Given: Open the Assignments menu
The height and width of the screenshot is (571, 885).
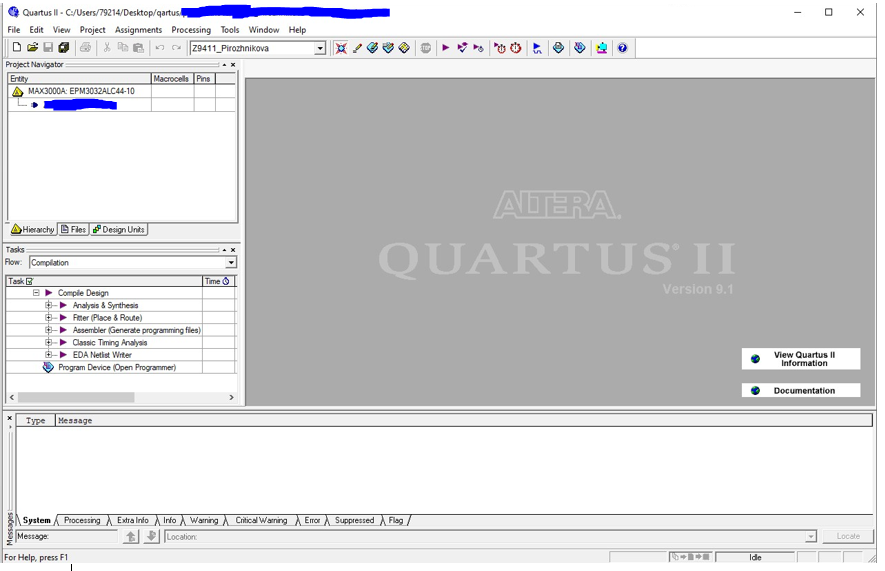Looking at the screenshot, I should click(x=138, y=30).
